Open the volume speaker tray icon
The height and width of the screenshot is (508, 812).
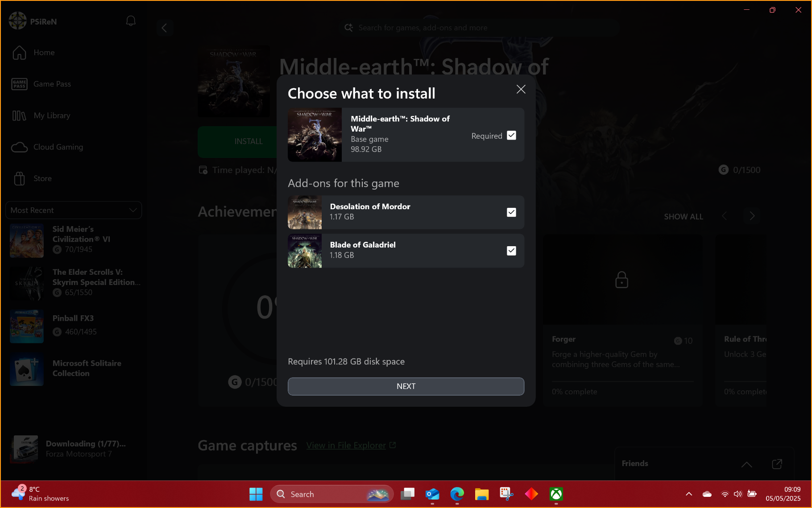point(738,494)
